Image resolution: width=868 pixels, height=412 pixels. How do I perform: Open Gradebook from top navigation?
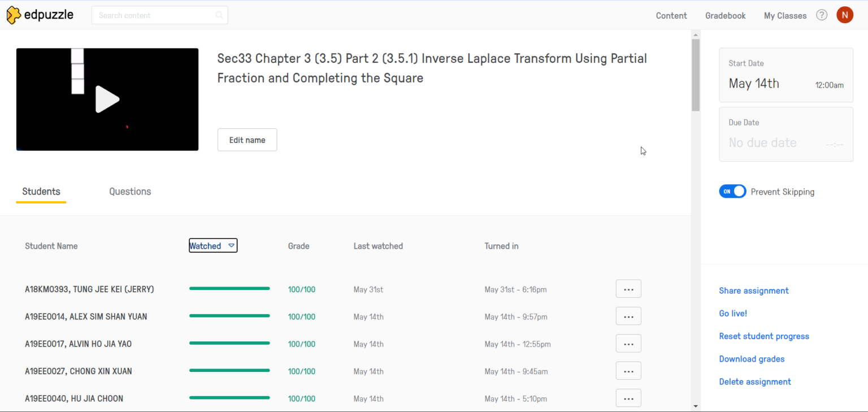click(725, 16)
